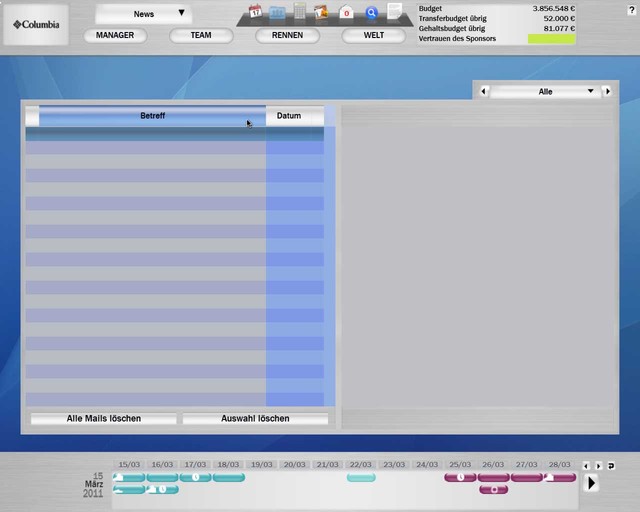Open the calendar icon in the top dock
The width and height of the screenshot is (640, 512).
click(x=255, y=12)
